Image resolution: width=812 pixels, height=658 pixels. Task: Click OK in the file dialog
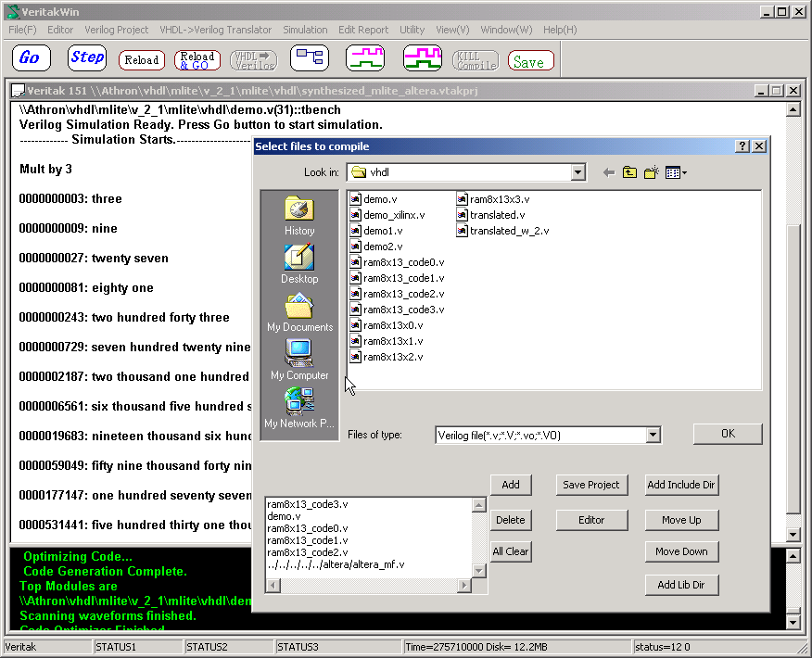coord(728,434)
